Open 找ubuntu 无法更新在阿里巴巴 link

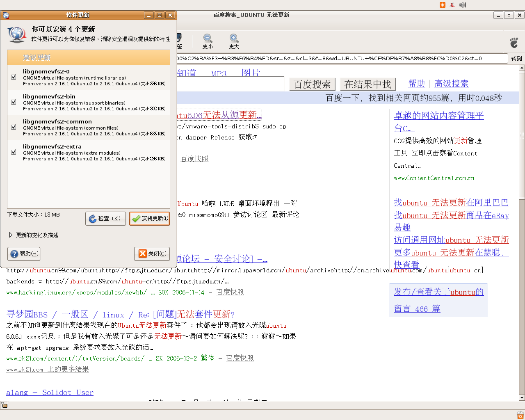451,203
